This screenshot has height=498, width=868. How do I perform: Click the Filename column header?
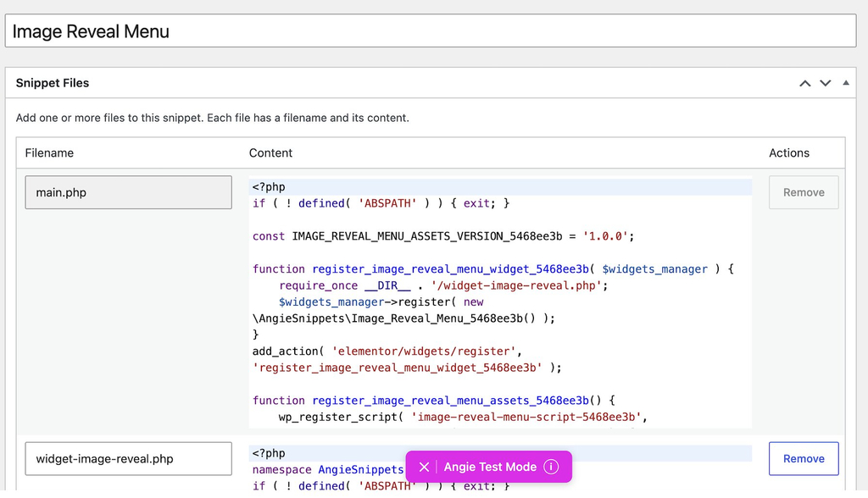49,152
